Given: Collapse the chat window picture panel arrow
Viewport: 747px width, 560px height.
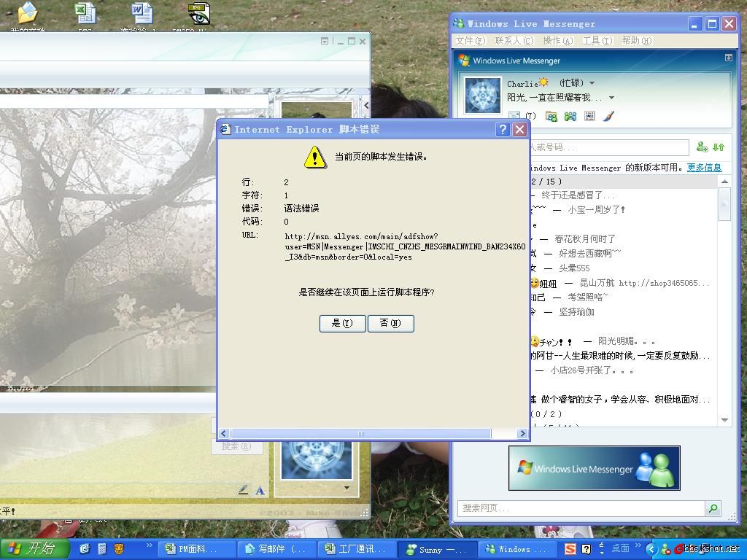Looking at the screenshot, I should click(x=366, y=105).
